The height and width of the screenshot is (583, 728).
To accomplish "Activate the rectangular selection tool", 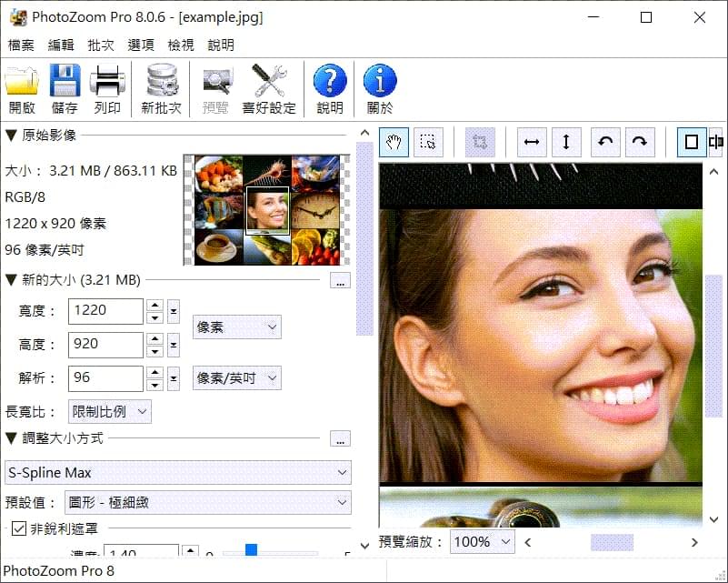I will point(427,142).
